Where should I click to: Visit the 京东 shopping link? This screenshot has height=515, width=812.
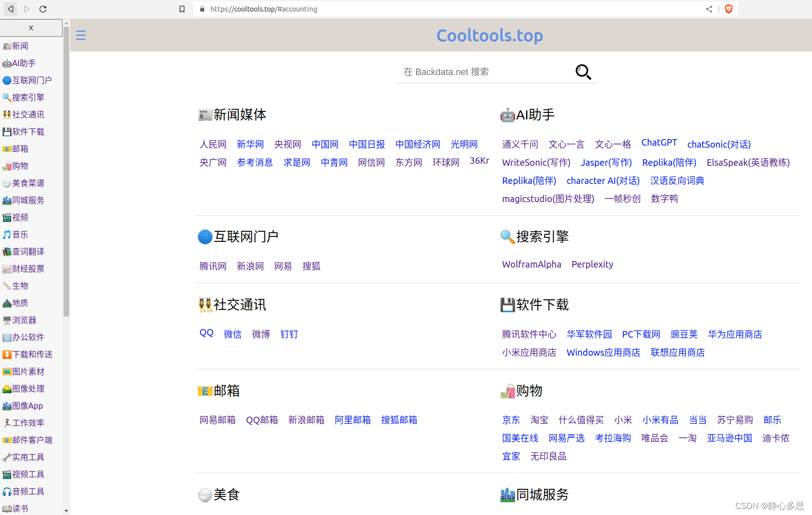pyautogui.click(x=511, y=420)
